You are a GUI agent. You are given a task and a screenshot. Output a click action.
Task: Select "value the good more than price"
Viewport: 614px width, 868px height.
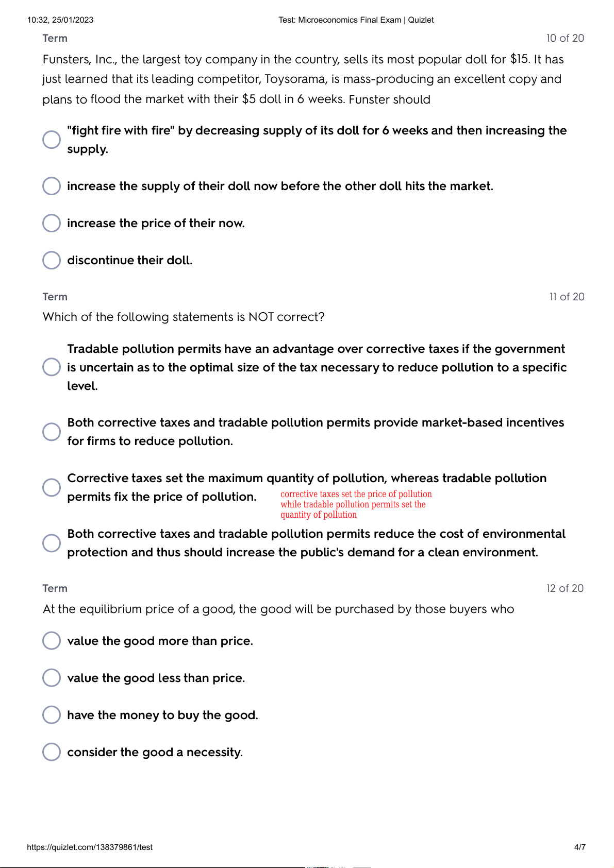[52, 641]
